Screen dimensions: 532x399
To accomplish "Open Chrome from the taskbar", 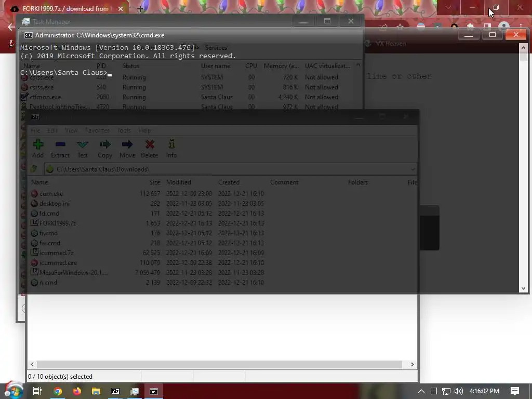I will (x=58, y=391).
